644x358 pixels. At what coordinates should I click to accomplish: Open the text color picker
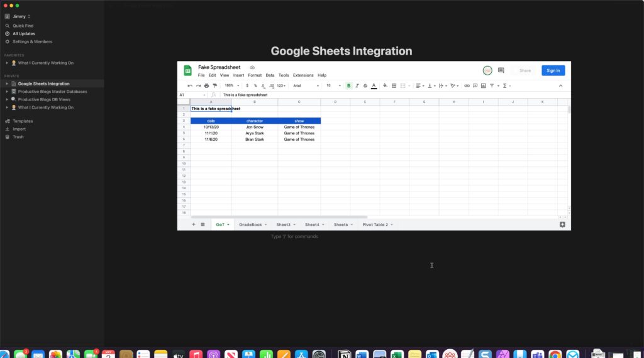pos(374,85)
